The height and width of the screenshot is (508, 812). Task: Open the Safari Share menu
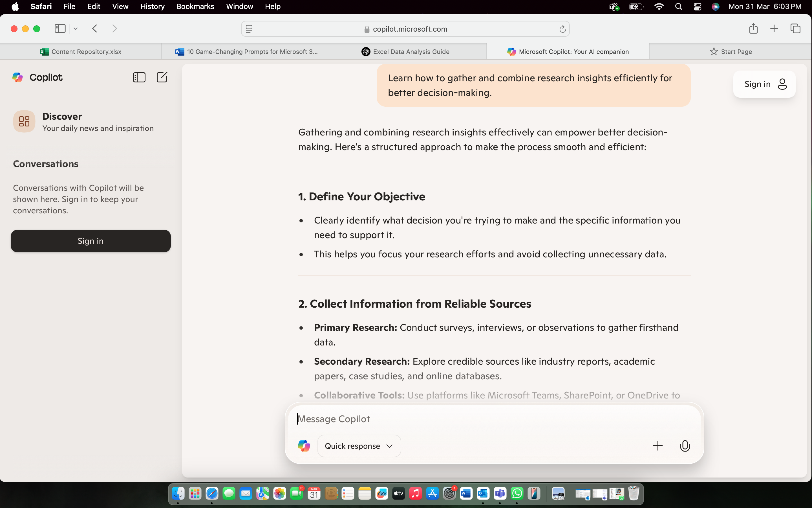click(753, 29)
